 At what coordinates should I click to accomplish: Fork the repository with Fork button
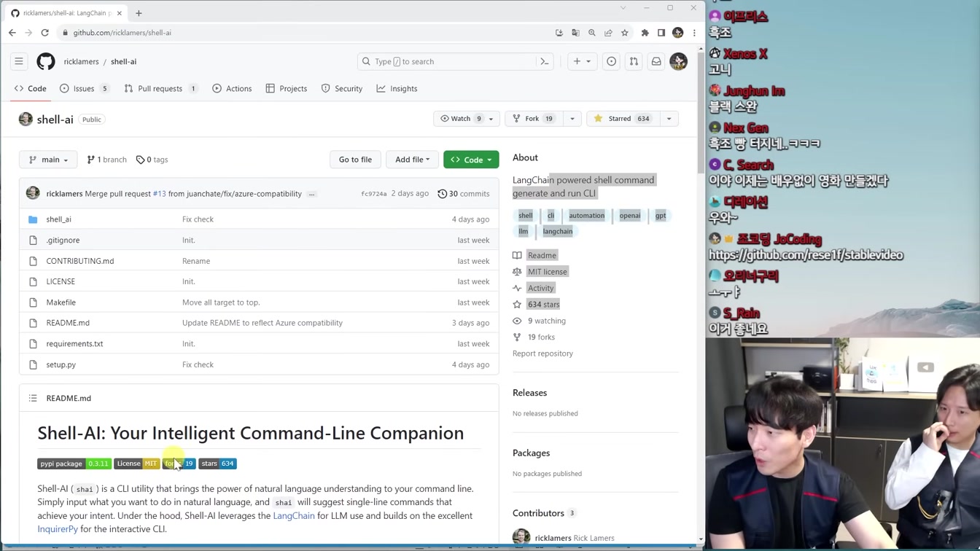[x=533, y=118]
